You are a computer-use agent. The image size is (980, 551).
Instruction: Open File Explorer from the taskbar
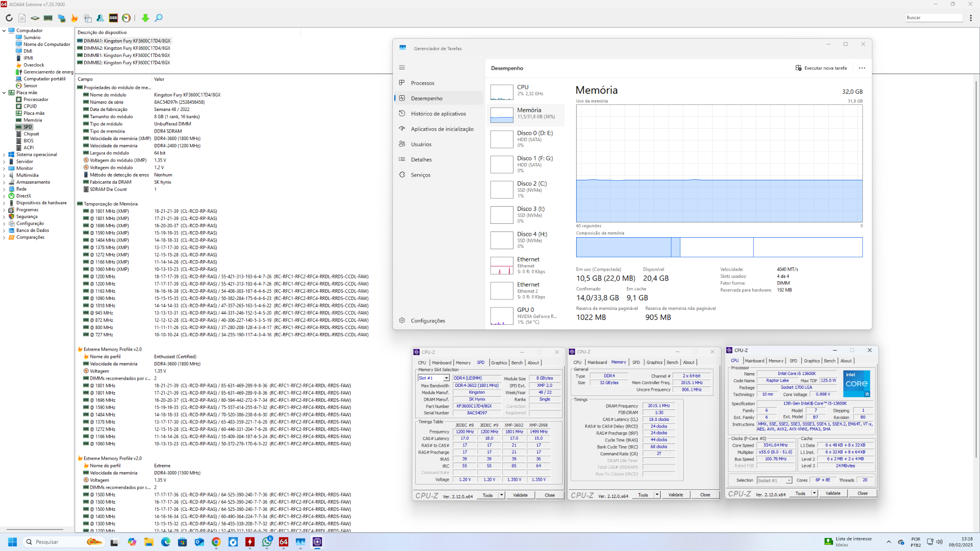pyautogui.click(x=149, y=542)
